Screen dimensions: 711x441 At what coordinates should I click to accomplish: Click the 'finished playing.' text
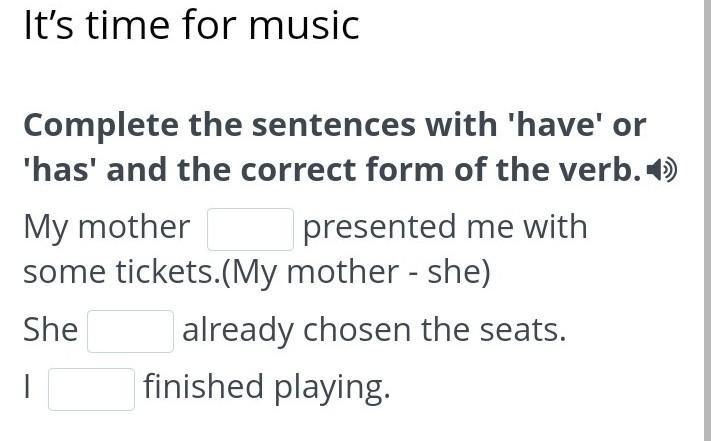pos(266,386)
